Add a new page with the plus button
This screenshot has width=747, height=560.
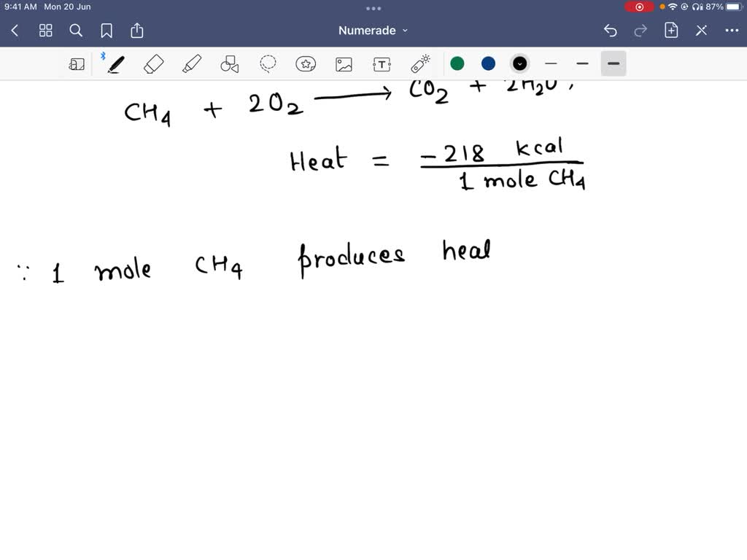[670, 31]
